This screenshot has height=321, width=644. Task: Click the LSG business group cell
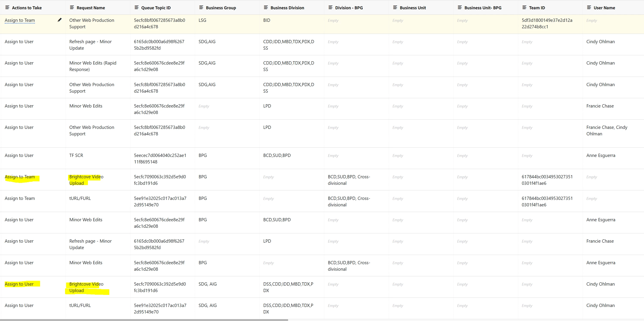click(x=202, y=20)
